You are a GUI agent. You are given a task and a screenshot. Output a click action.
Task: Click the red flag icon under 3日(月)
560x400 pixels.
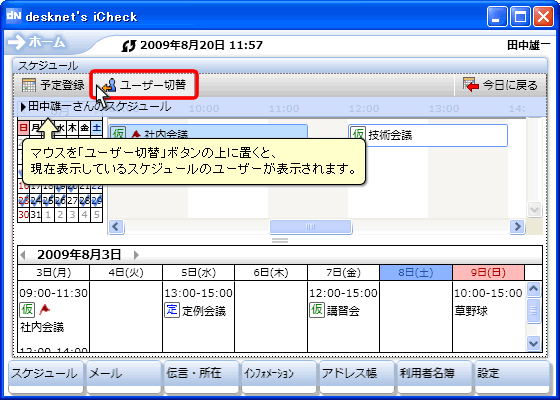point(44,310)
